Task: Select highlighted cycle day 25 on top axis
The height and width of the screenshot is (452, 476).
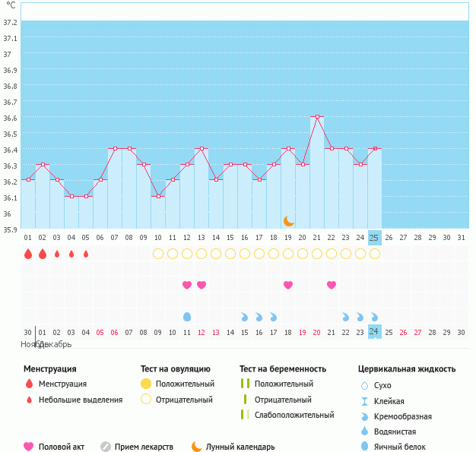Action: click(374, 237)
